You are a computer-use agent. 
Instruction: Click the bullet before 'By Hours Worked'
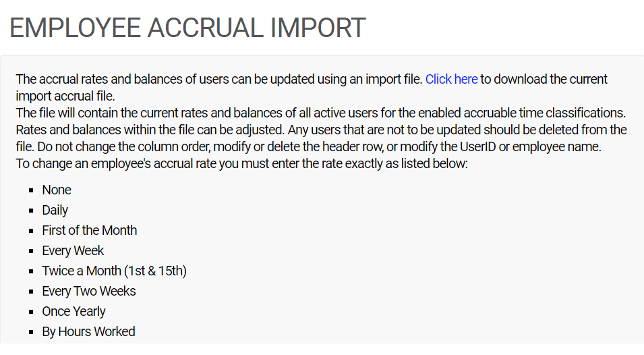pyautogui.click(x=31, y=332)
